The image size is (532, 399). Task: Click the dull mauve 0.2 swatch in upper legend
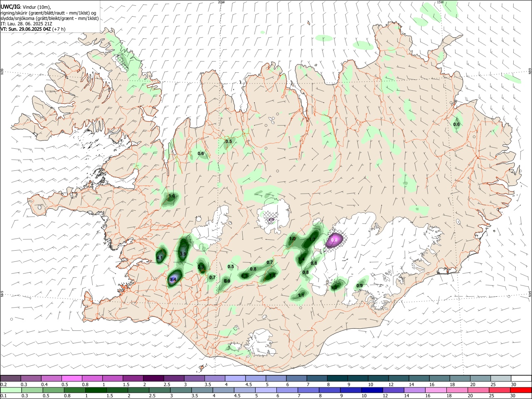[10, 378]
